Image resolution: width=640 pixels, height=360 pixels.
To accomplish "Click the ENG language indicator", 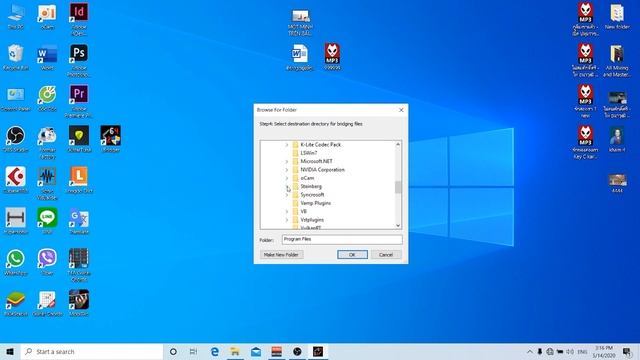I will pos(582,351).
